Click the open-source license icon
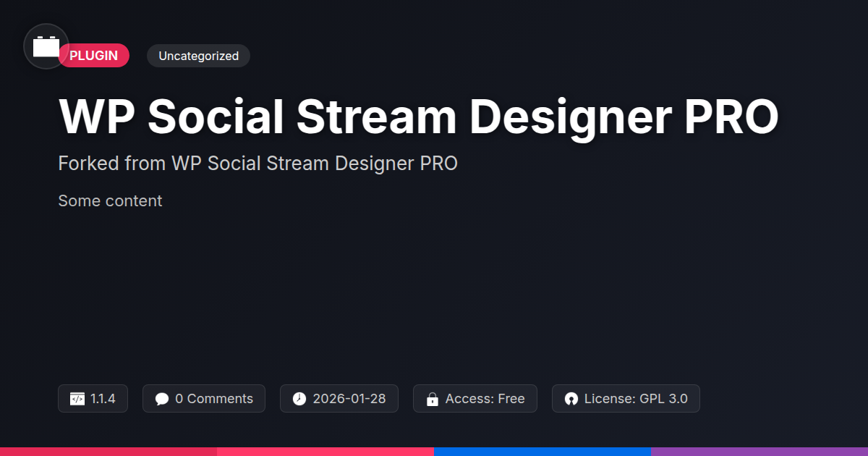This screenshot has height=456, width=868. point(571,399)
